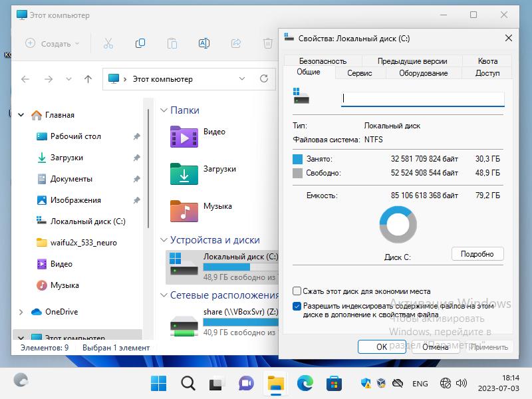532x399 pixels.
Task: Uncheck 'Разрешить индексировать содержимое файлов' checkbox
Action: click(x=297, y=306)
